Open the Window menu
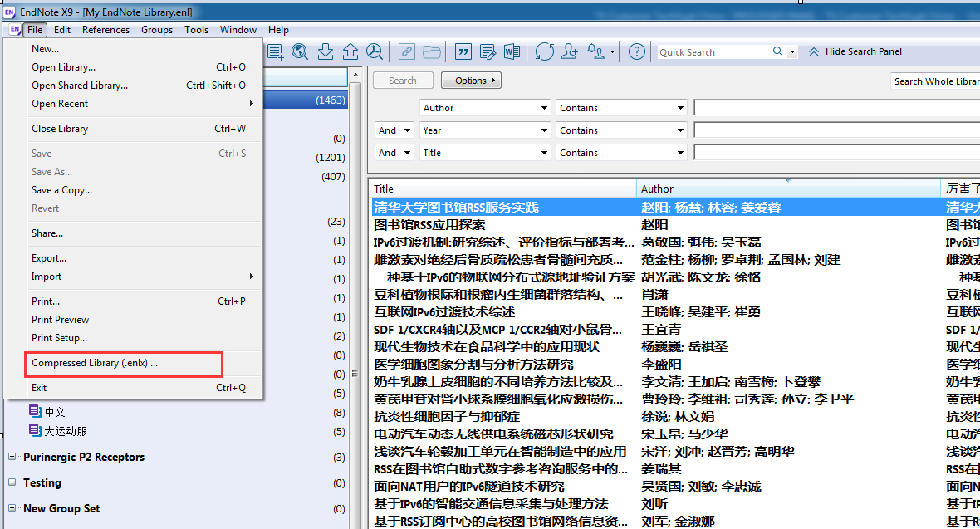The image size is (980, 529). pos(238,29)
